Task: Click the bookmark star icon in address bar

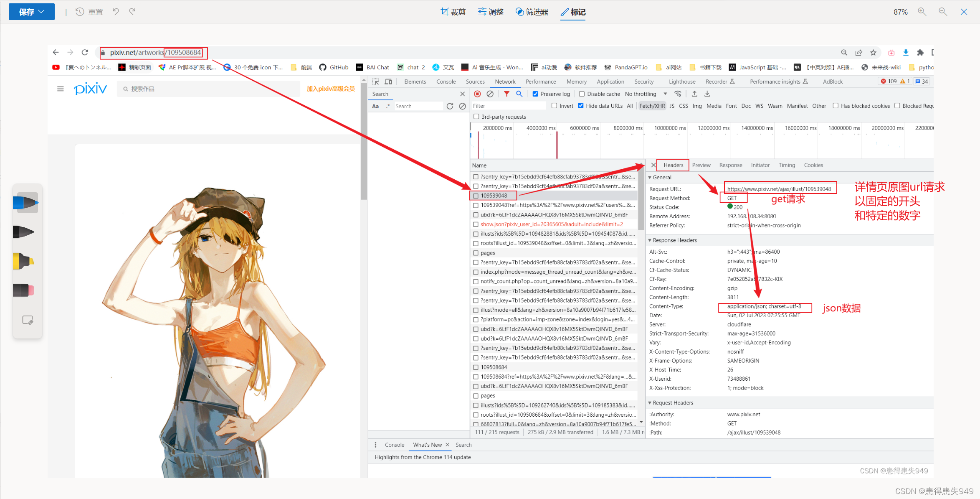Action: point(873,52)
